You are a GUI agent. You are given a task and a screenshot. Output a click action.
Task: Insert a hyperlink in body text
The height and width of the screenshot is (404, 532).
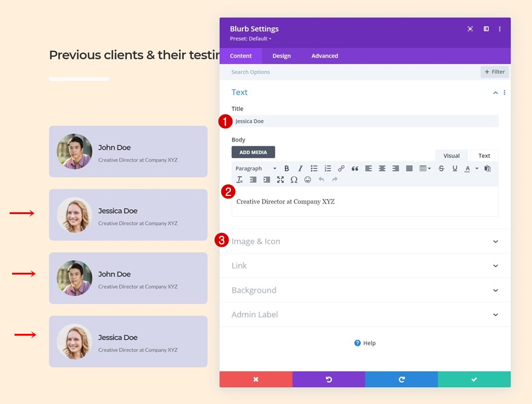[x=341, y=168]
